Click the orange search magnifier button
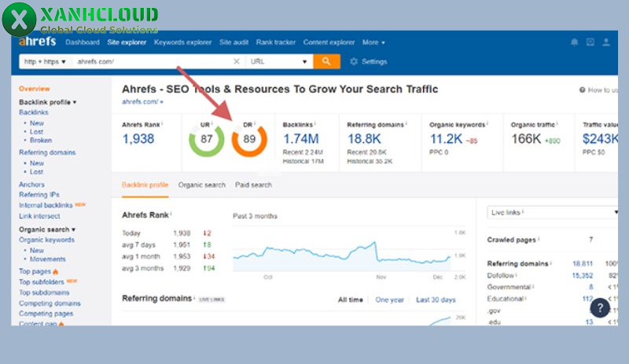Viewport: 629px width, 364px height. (326, 61)
